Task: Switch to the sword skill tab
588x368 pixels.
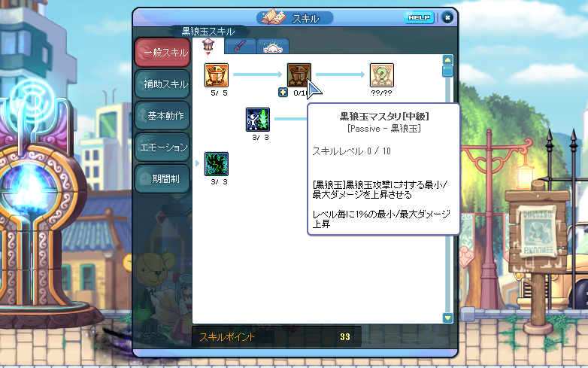Action: click(240, 46)
